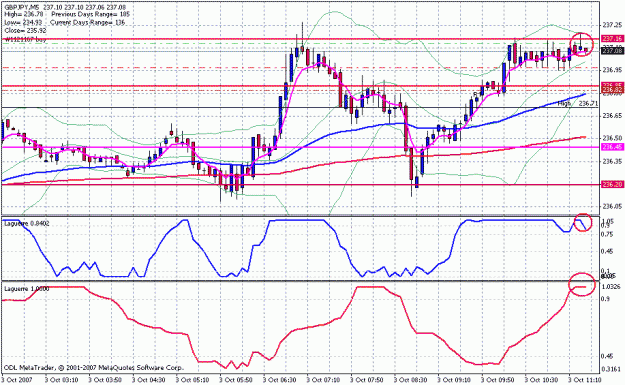Screen dimensions: 625x385
Task: Click the '3 Oct 09:10' time label
Action: click(x=454, y=380)
